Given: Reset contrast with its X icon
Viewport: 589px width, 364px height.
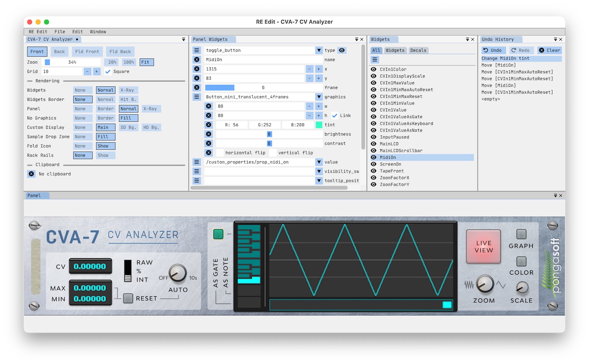Looking at the screenshot, I should 209,143.
